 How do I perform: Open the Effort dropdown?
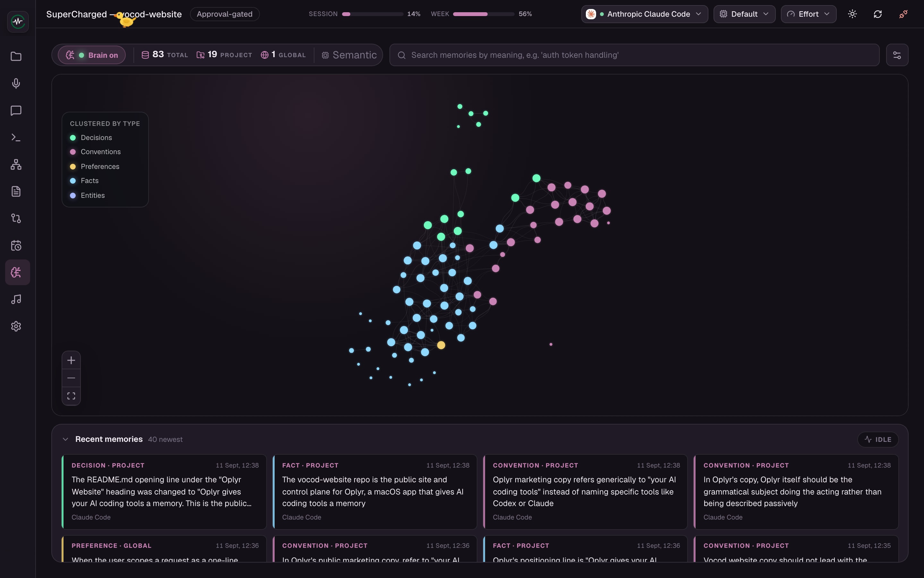808,14
